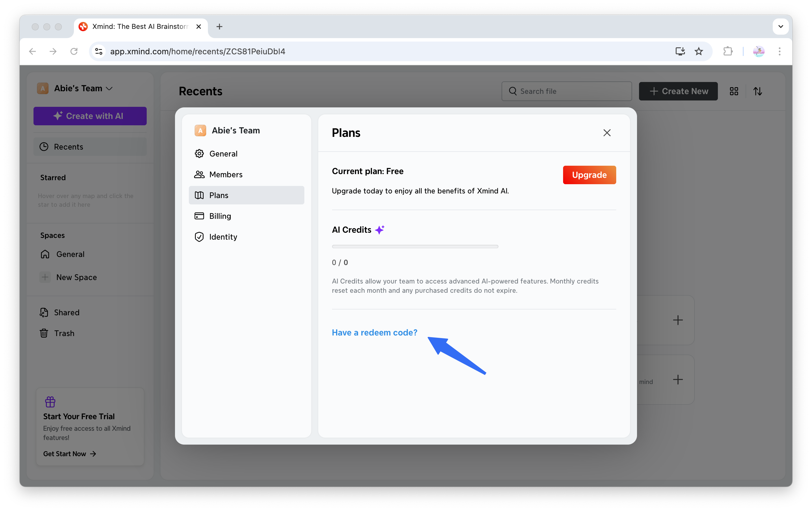The image size is (812, 511).
Task: Open the sort order icon
Action: (758, 91)
